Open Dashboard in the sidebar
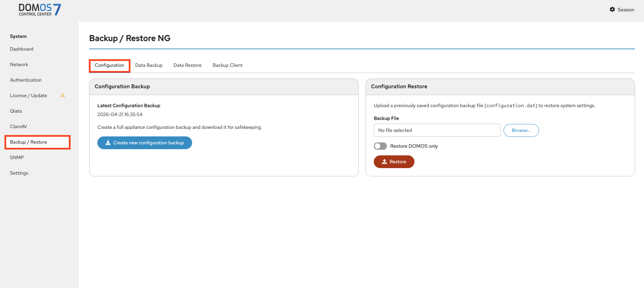The width and height of the screenshot is (644, 288). pos(22,49)
